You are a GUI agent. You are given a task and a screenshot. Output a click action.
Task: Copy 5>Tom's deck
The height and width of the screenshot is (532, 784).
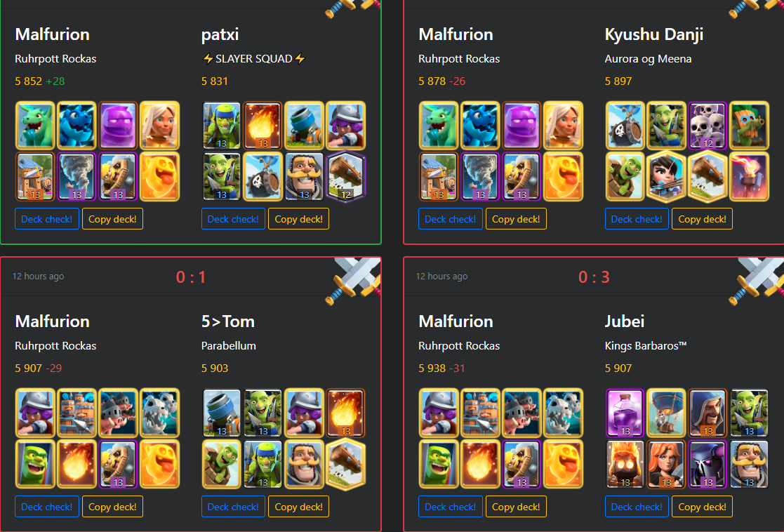click(298, 507)
